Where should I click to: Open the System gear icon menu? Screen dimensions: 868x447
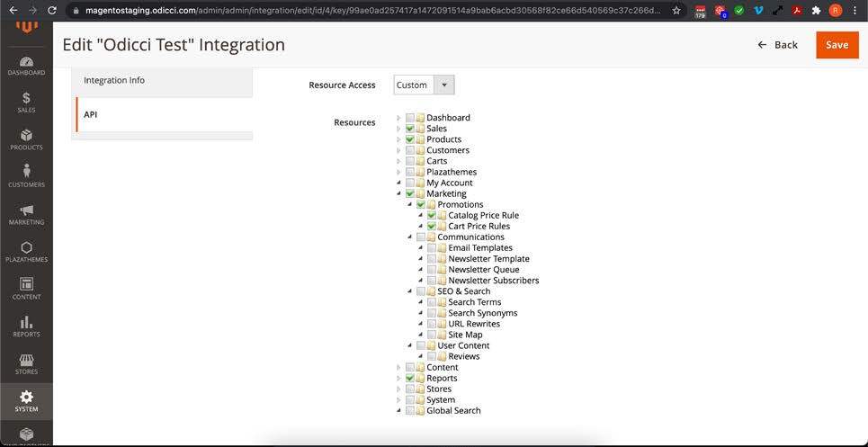26,400
